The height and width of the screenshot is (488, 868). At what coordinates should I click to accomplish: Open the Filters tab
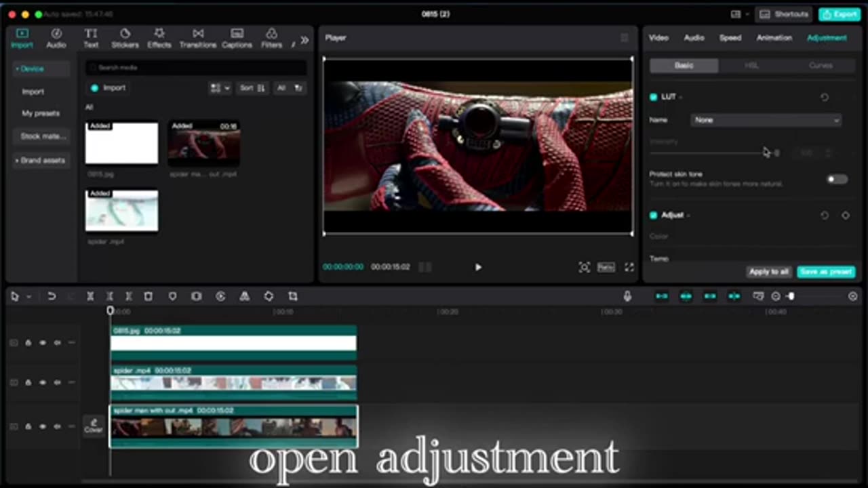click(271, 38)
